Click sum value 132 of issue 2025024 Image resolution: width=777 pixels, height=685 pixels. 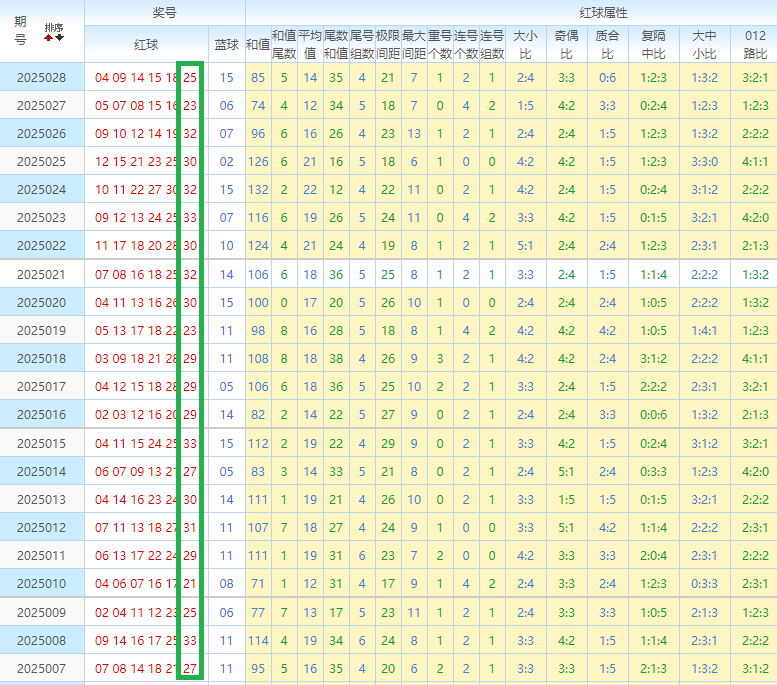click(258, 189)
